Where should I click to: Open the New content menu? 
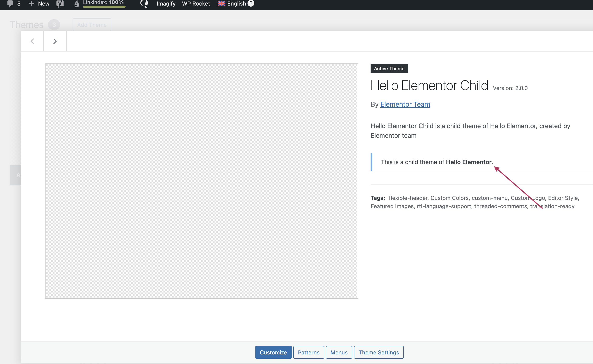click(x=39, y=4)
